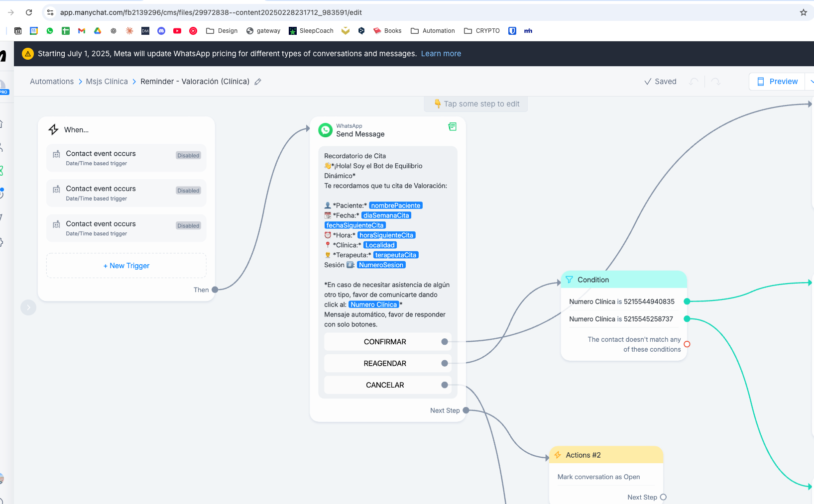814x504 pixels.
Task: Select the REAGENDAR button in message
Action: (388, 364)
